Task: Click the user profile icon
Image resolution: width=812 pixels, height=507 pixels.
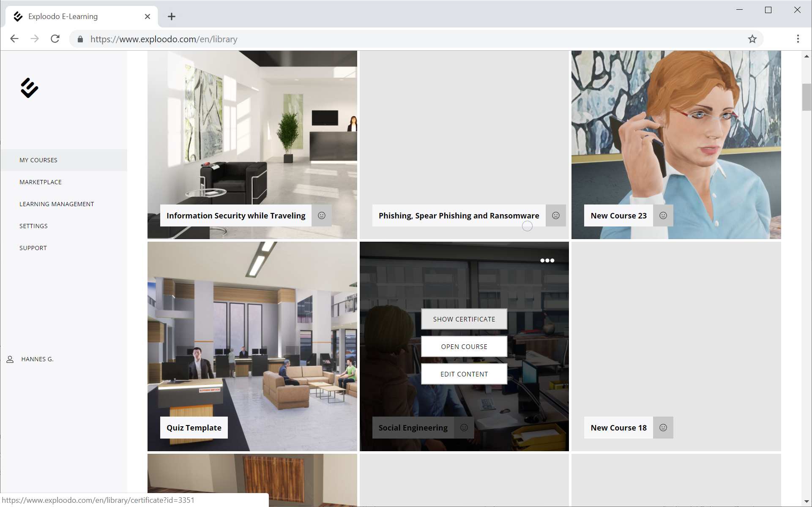Action: pyautogui.click(x=10, y=359)
